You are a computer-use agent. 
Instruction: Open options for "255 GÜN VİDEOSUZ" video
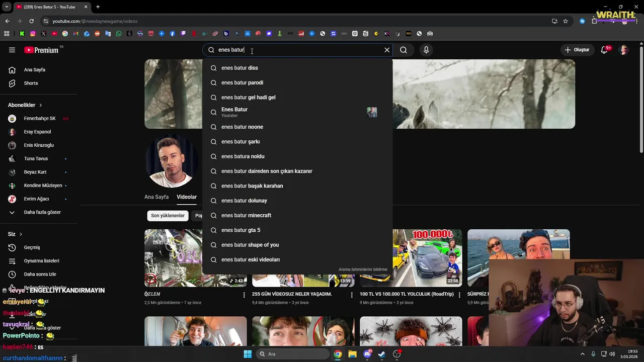[x=352, y=295]
